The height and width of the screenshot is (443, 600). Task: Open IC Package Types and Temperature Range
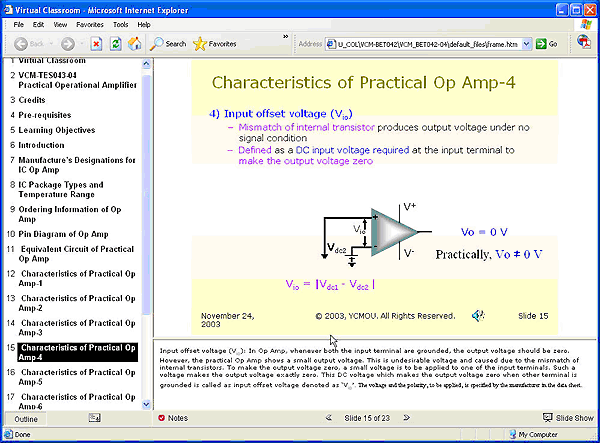[61, 190]
